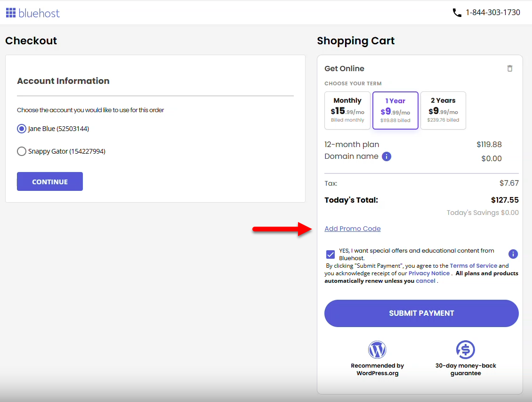Screen dimensions: 532x402
Task: Click the bluehost wordmark in header
Action: click(39, 13)
